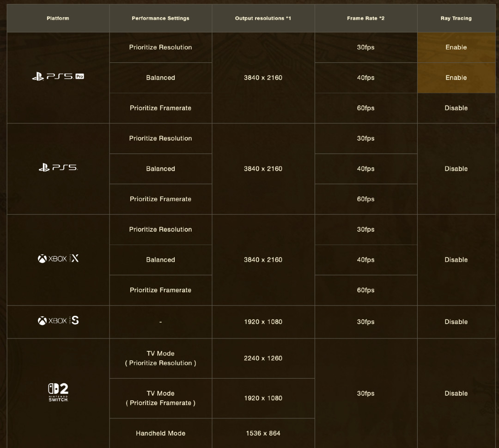Select the Platform column header
This screenshot has height=448, width=499.
click(58, 18)
